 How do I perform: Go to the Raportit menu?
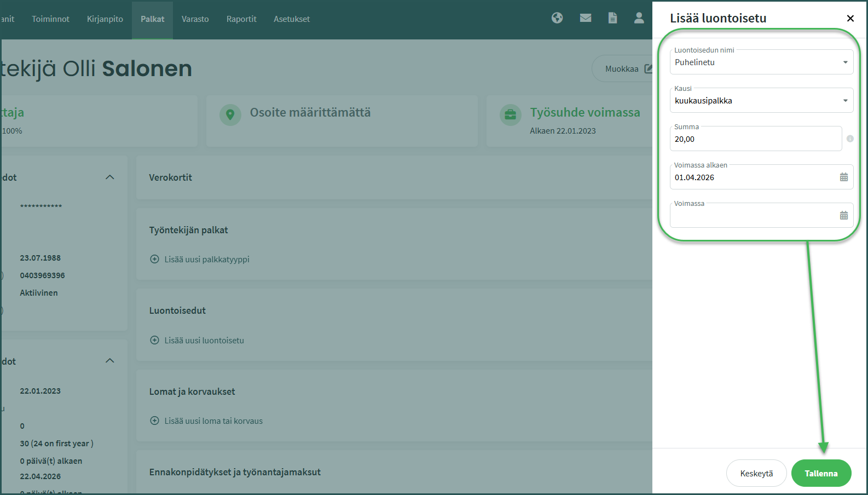click(x=241, y=19)
